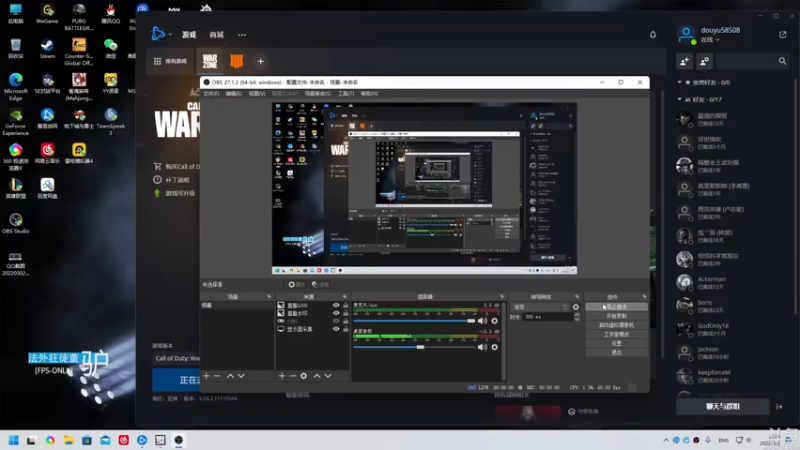
Task: Open OBS 文件(F) menu
Action: [x=211, y=94]
